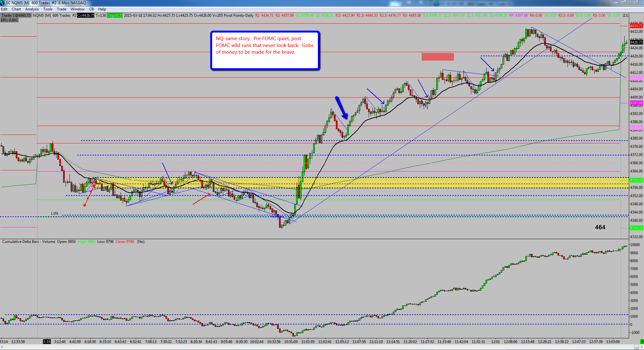Click the 'Pivot Points-Daily' study label
The height and width of the screenshot is (350, 644).
click(239, 15)
